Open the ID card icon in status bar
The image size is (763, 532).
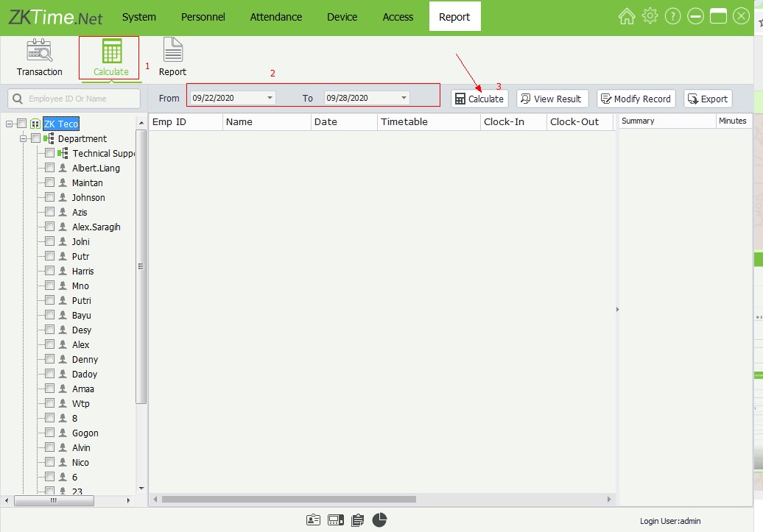[314, 519]
